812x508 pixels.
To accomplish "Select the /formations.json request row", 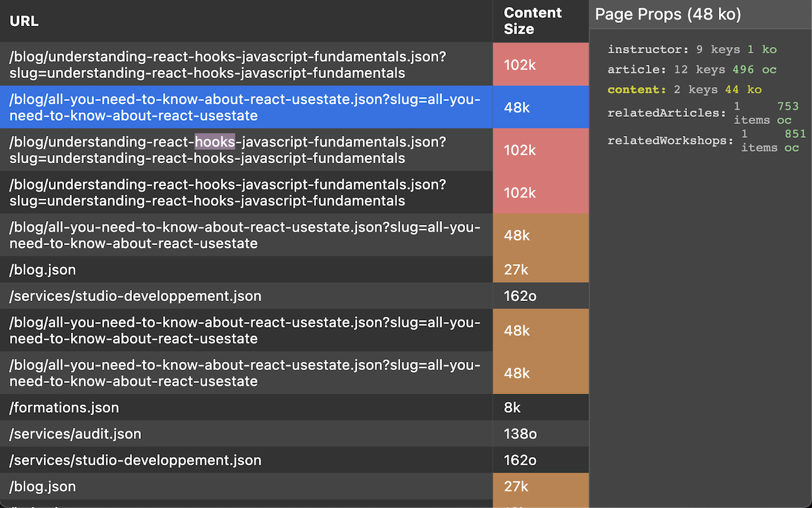I will (x=64, y=408).
